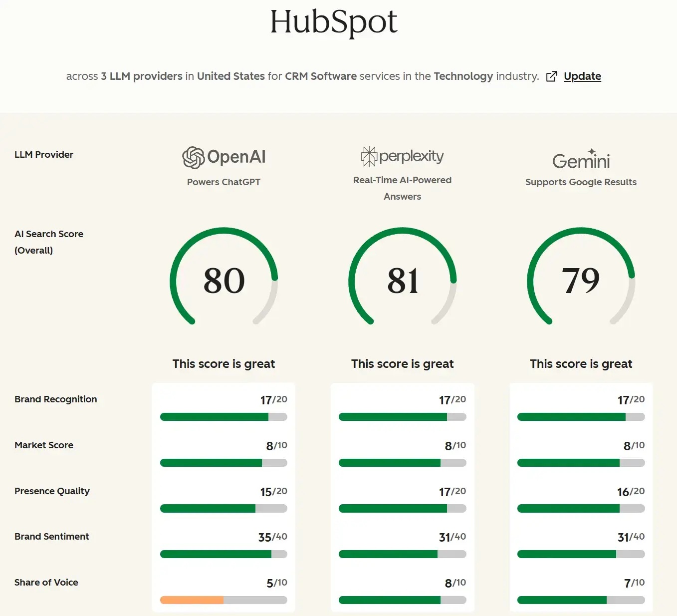Click Gemini Presence Quality value 16/20
This screenshot has width=677, height=616.
pos(631,492)
